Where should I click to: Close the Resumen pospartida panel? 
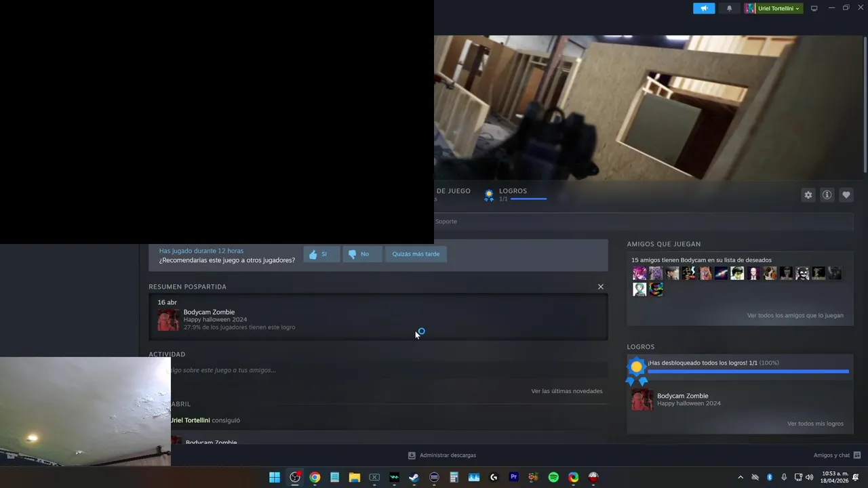601,287
